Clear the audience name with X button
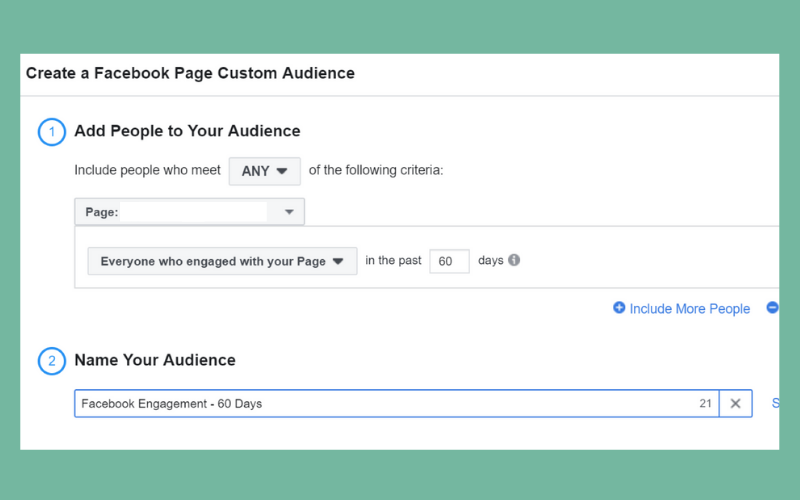 (x=735, y=404)
